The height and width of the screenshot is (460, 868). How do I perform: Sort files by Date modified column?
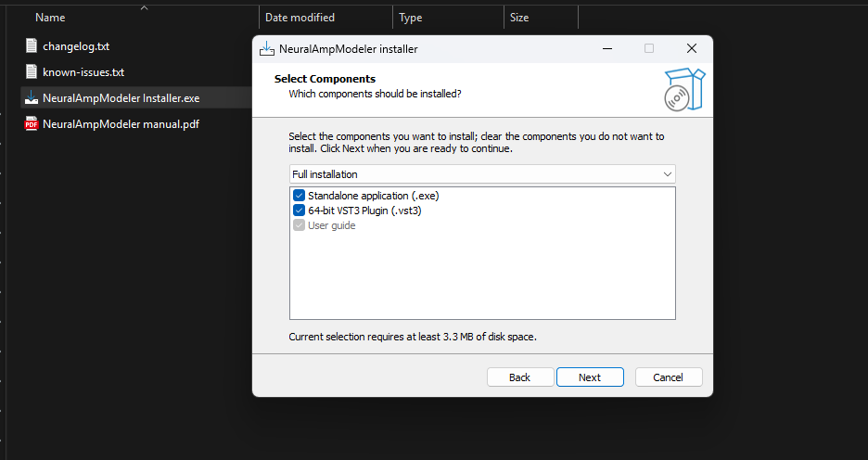(300, 18)
